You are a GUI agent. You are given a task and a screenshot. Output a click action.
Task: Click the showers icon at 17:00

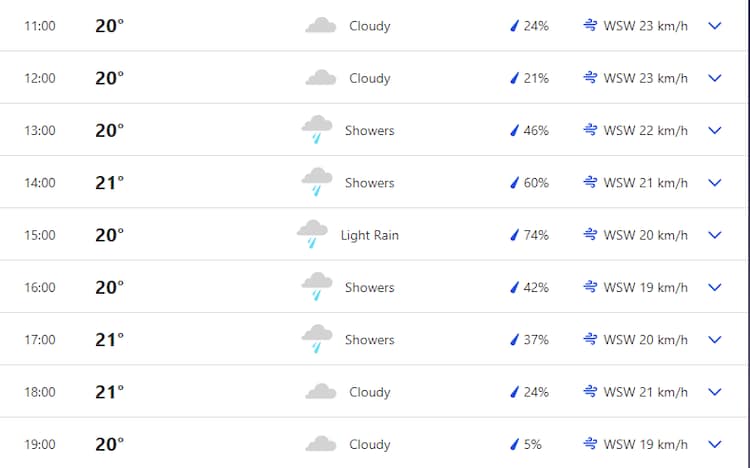pos(317,339)
